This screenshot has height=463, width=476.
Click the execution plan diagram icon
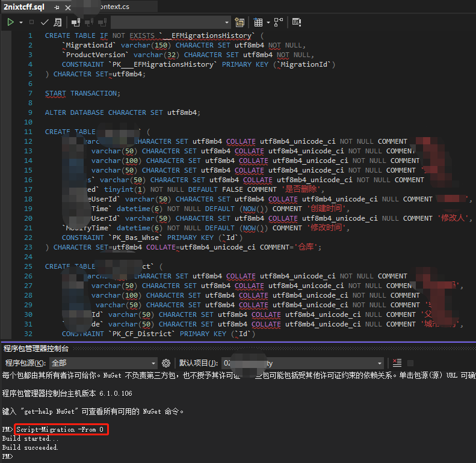pyautogui.click(x=279, y=22)
